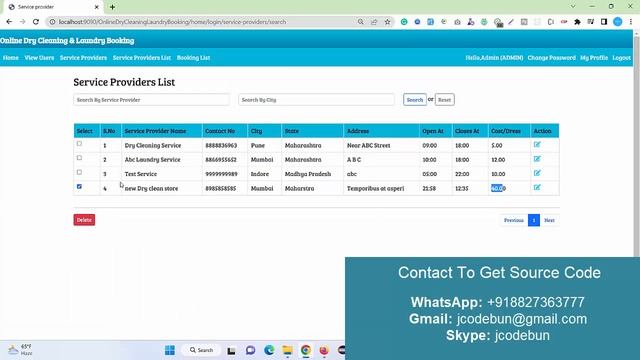Open the weather widget showing 65°F
The width and height of the screenshot is (640, 360).
(x=20, y=350)
